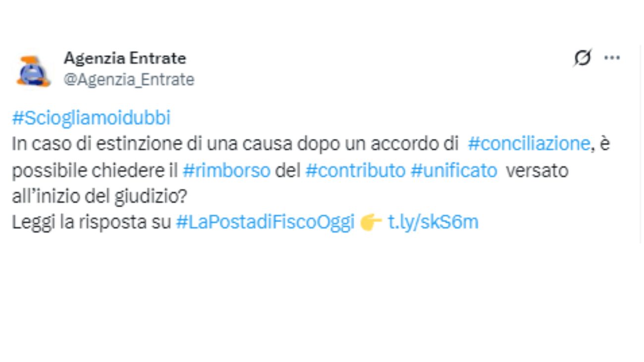Click the words 'dopo un accordo di'
Image resolution: width=644 pixels, height=362 pixels.
pos(378,144)
